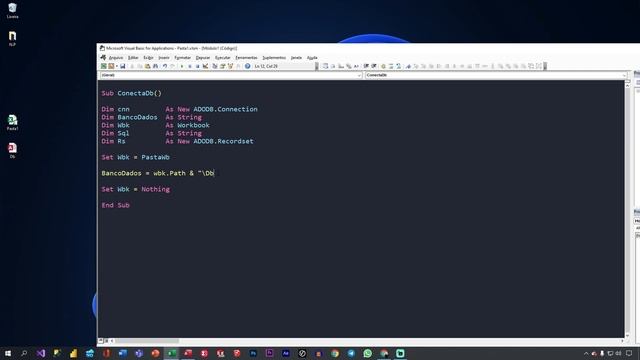Click the Toggle Breakpoint hand icon
This screenshot has width=640, height=360.
(383, 66)
